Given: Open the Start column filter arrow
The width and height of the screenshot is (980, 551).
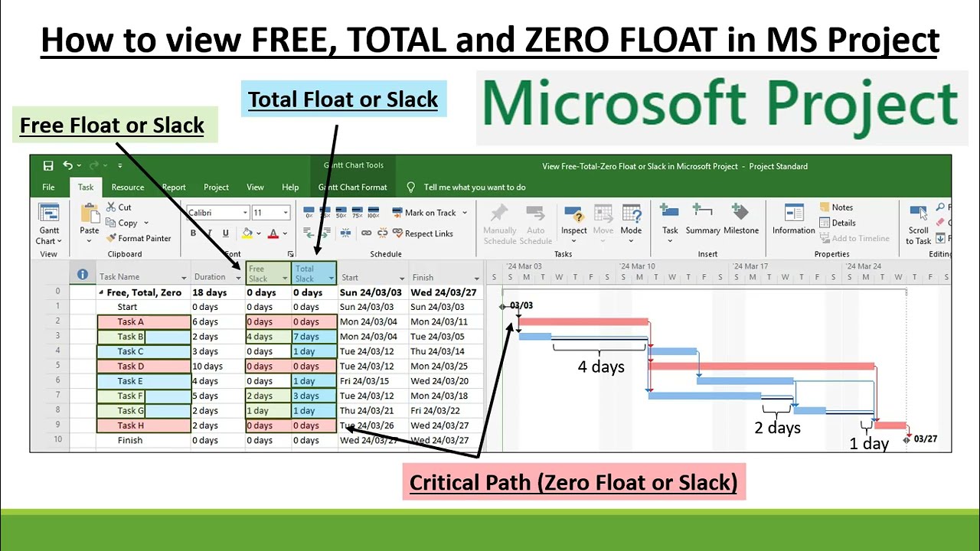Looking at the screenshot, I should [402, 278].
